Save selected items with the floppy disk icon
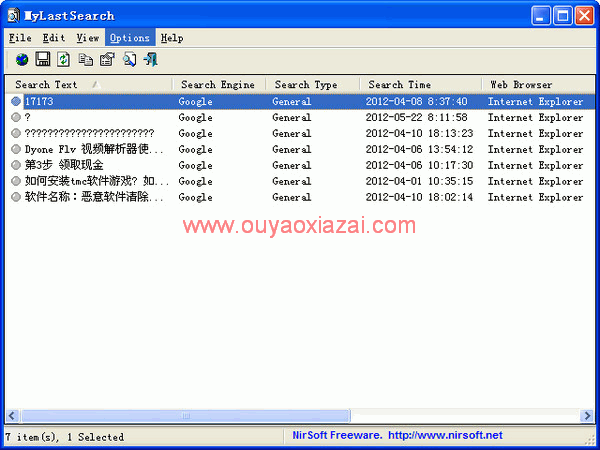 click(x=43, y=60)
